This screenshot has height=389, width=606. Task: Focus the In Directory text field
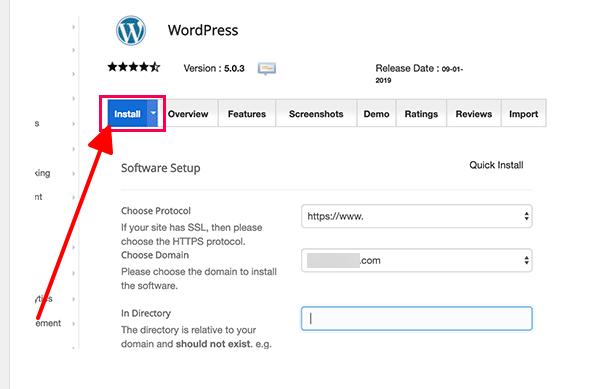[x=417, y=318]
